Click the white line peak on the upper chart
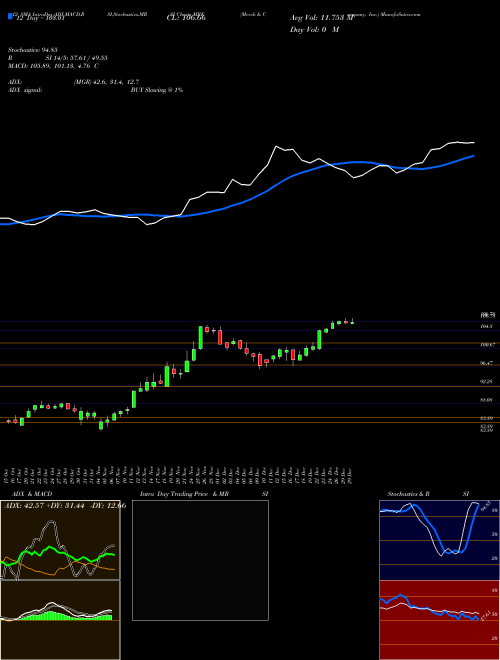The height and width of the screenshot is (660, 500). tap(276, 146)
